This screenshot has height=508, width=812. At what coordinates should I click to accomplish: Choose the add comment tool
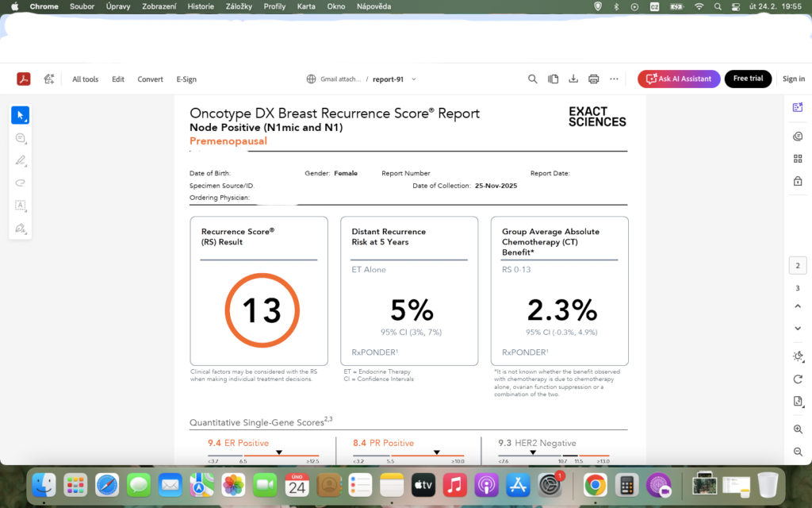[21, 139]
